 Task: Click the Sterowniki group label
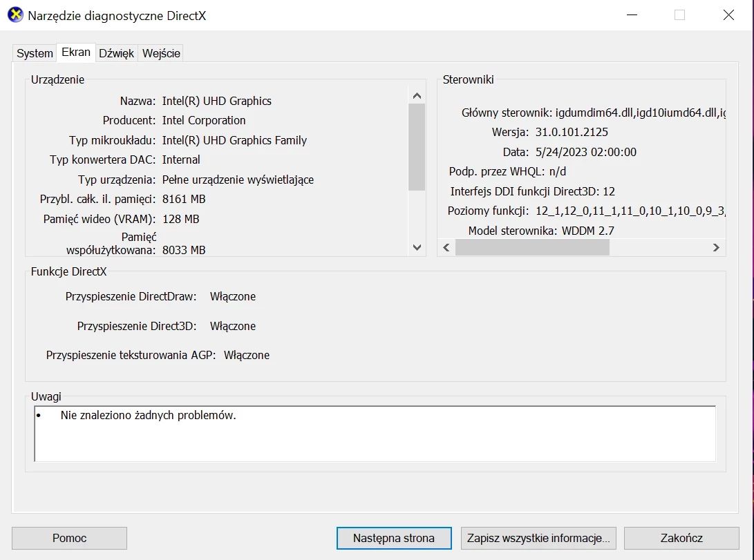coord(468,79)
